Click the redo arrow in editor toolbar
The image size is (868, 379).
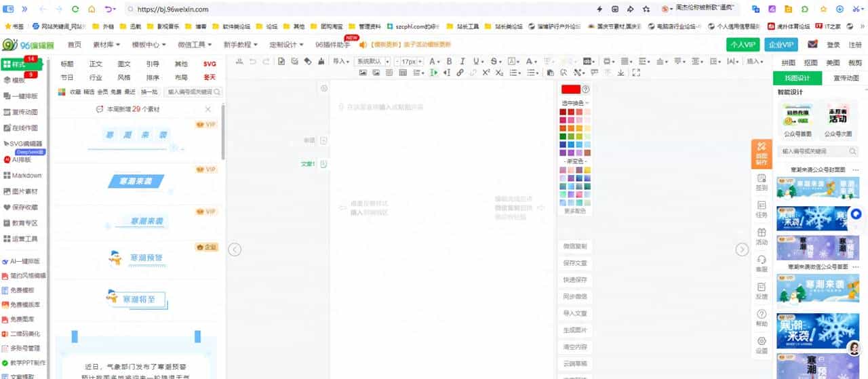tap(267, 61)
